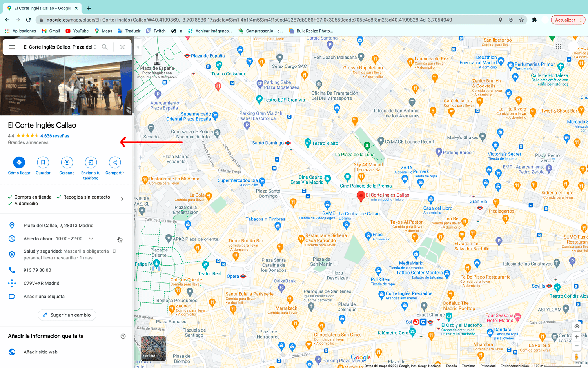Click the Teatro Coliseum map marker
588x368 pixels.
(219, 66)
